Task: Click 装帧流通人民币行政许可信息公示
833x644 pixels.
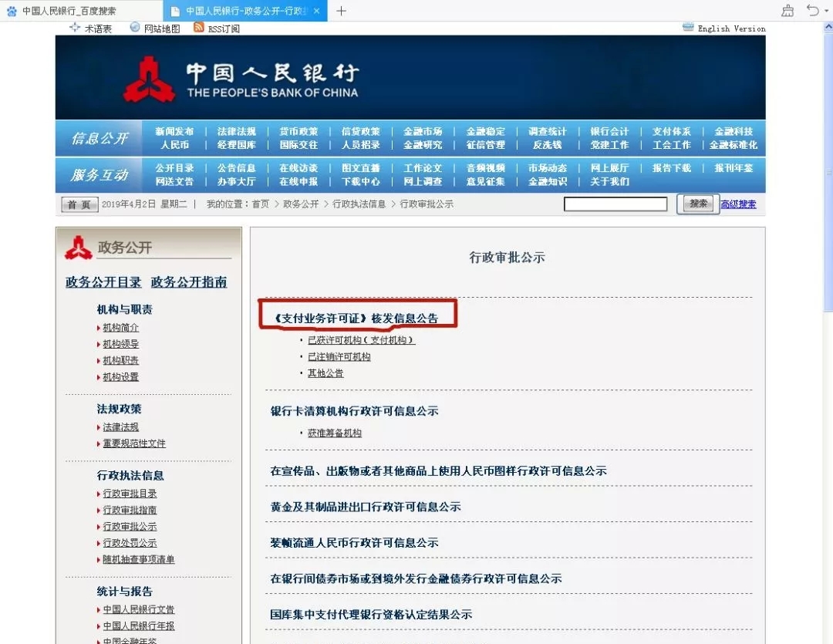Action: pyautogui.click(x=354, y=542)
